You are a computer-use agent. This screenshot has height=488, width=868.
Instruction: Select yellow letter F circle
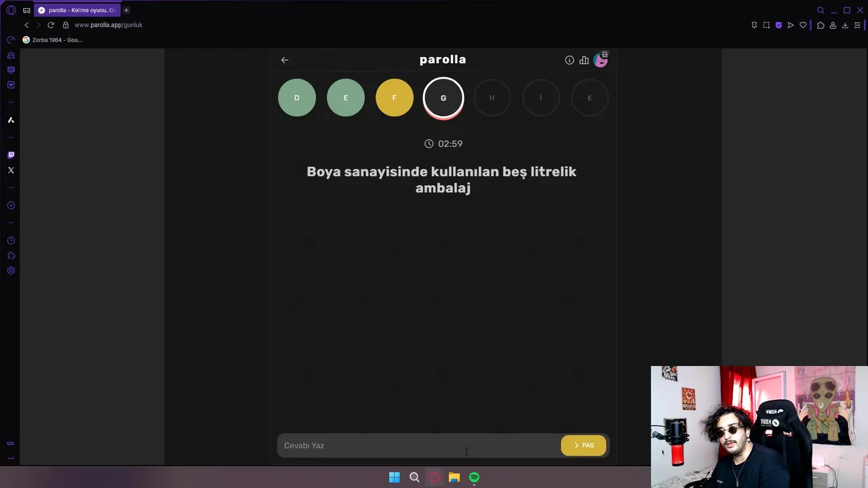click(x=395, y=98)
